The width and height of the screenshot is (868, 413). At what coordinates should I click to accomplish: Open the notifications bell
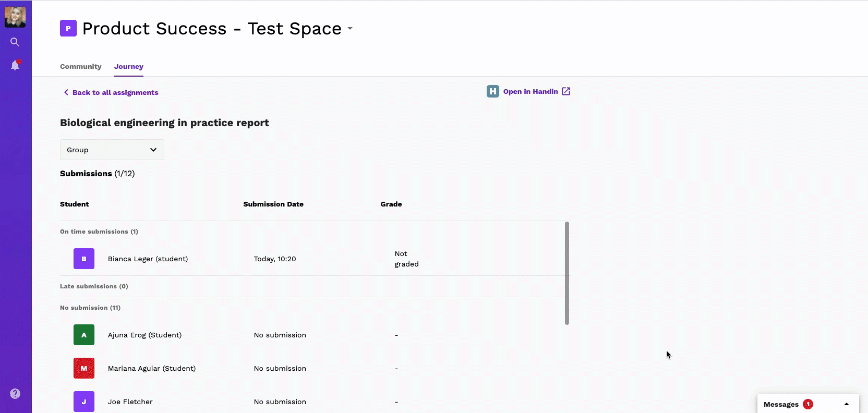tap(15, 65)
